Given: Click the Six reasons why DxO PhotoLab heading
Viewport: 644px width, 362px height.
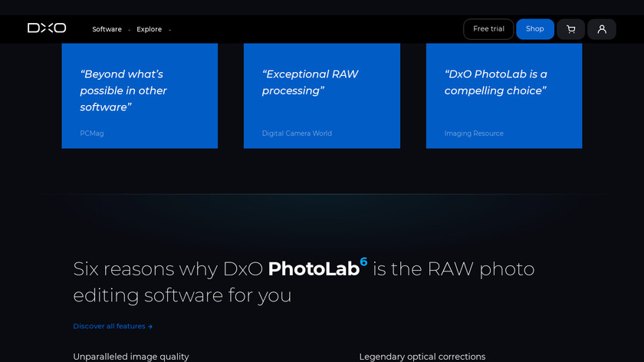Looking at the screenshot, I should tap(304, 281).
